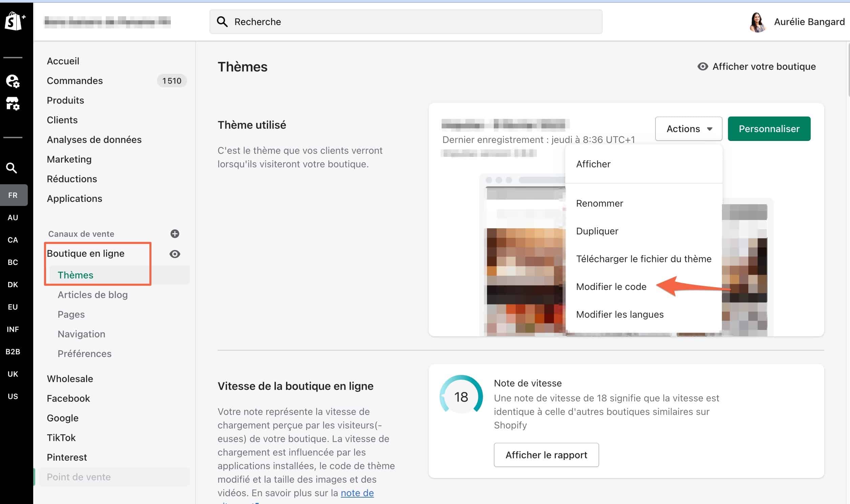The image size is (850, 504).
Task: Click the Shopify Plus logo icon
Action: pyautogui.click(x=15, y=21)
